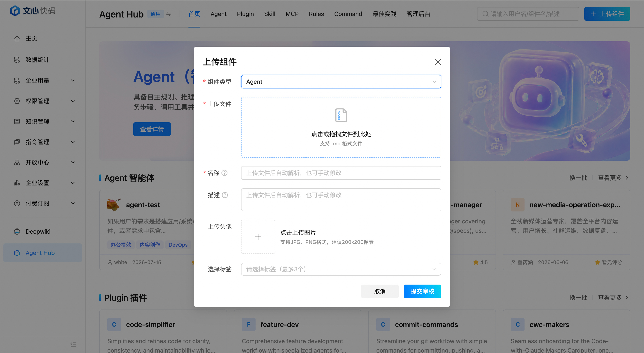Click the 上传组件 button in header
This screenshot has width=644, height=353.
tap(607, 14)
